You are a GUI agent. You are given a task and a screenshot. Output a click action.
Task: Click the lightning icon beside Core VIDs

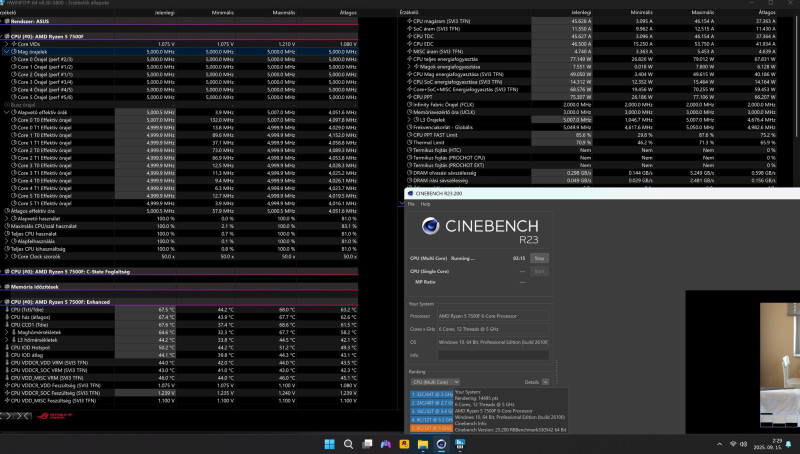click(14, 44)
